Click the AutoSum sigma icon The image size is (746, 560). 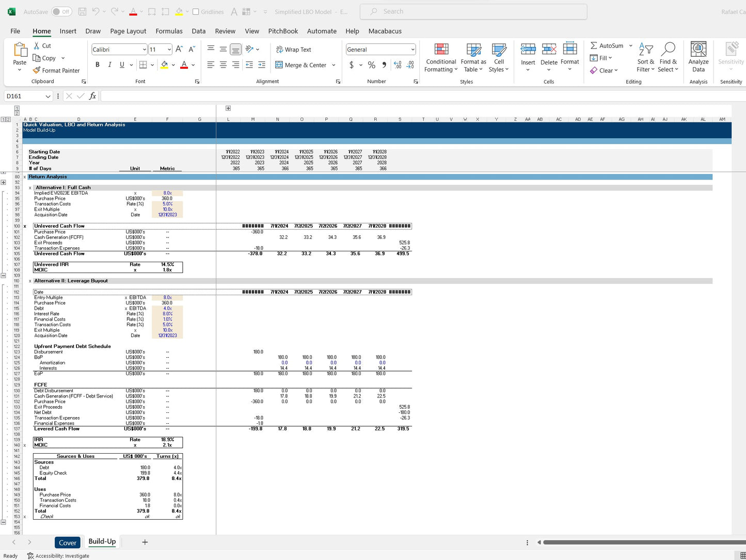tap(594, 45)
